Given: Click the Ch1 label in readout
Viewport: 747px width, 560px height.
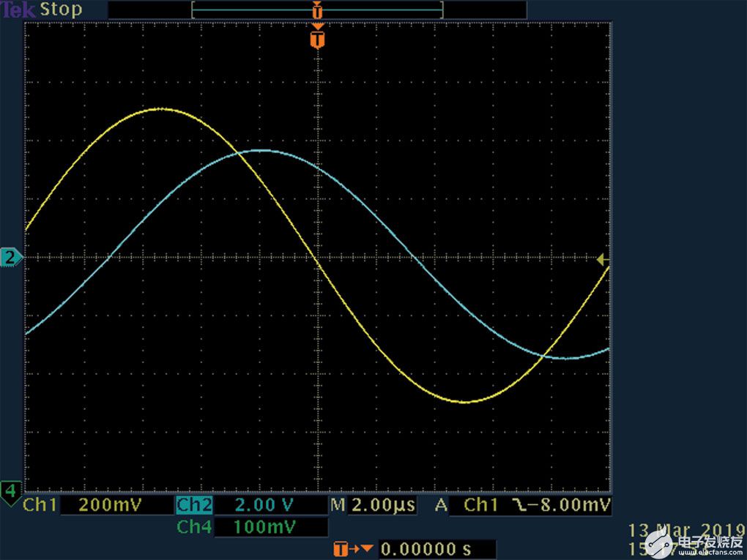Looking at the screenshot, I should click(40, 505).
